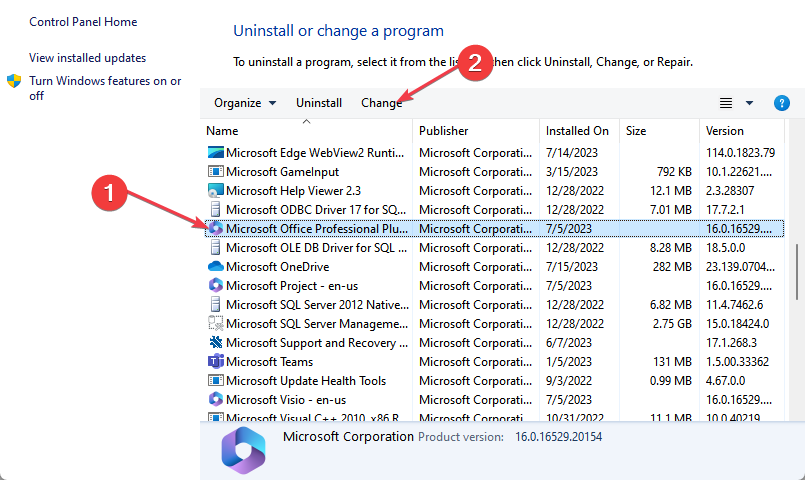805x480 pixels.
Task: Open View installed updates link
Action: click(87, 58)
